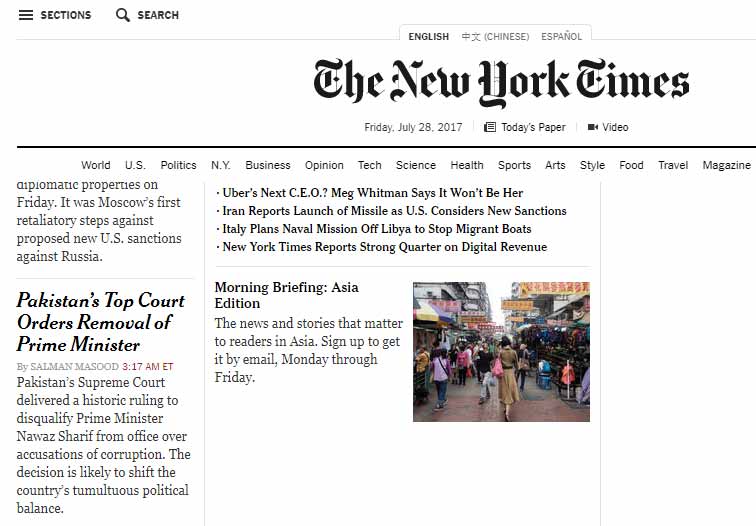Open the Sections hamburger menu icon
The image size is (756, 526).
click(x=26, y=15)
